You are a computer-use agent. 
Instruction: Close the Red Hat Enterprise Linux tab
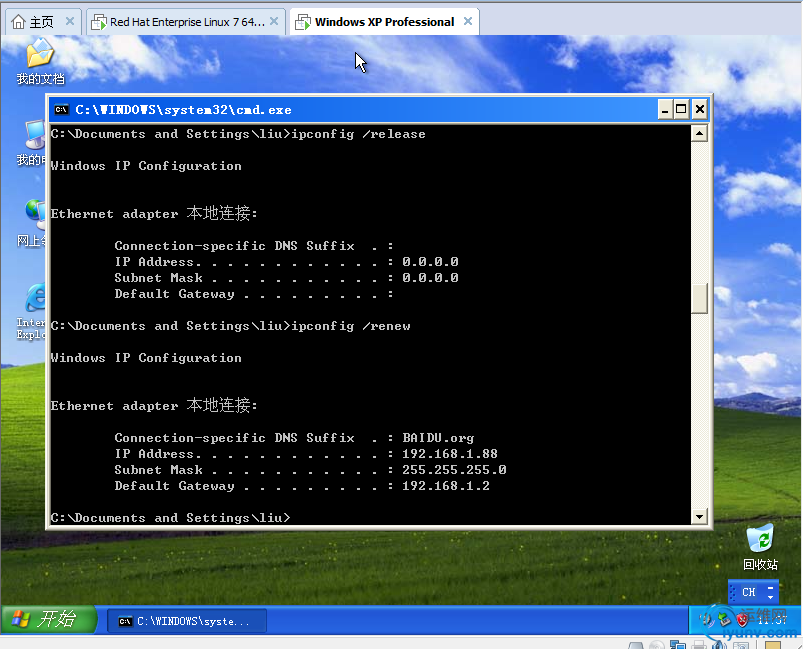pos(274,22)
